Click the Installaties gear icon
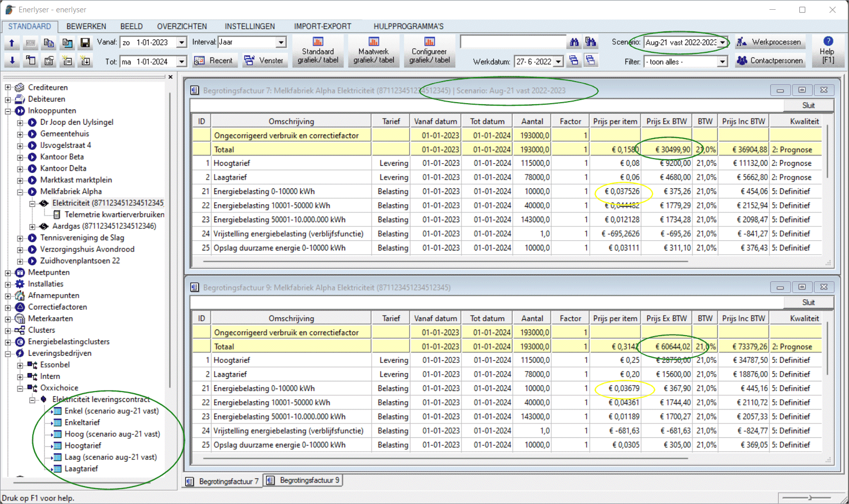Image resolution: width=849 pixels, height=504 pixels. 20,284
